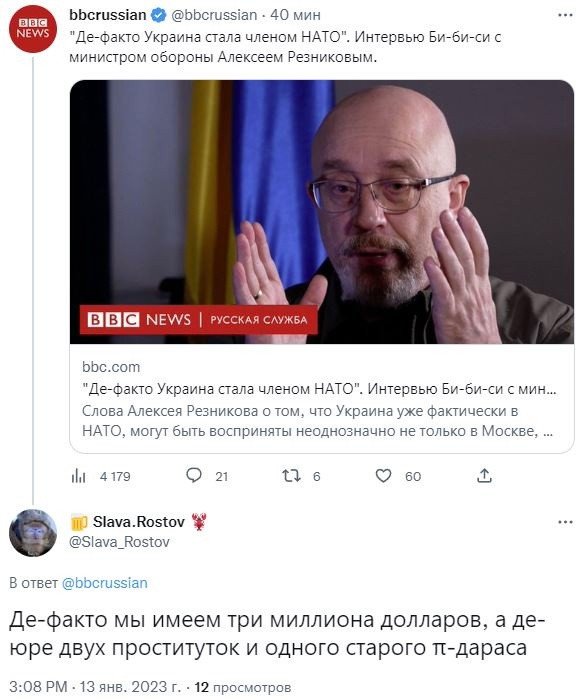Viewport: 583px width, 700px height.
Task: Click the Slava.Rostov display name
Action: (x=139, y=521)
